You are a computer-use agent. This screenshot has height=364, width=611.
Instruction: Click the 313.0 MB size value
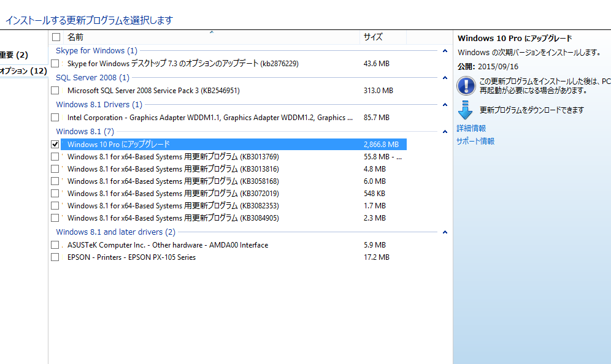coord(379,90)
